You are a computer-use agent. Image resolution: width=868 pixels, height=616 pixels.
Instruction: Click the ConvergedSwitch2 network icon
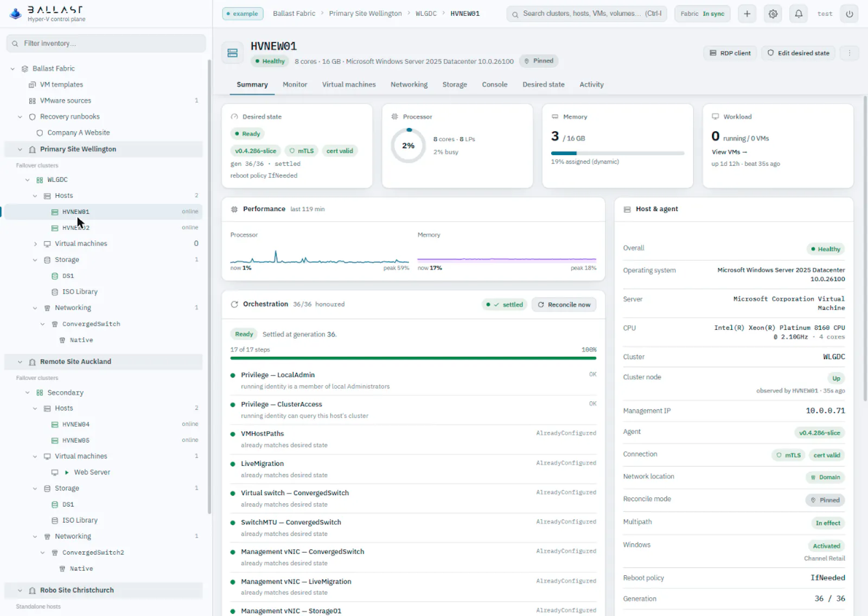[55, 553]
